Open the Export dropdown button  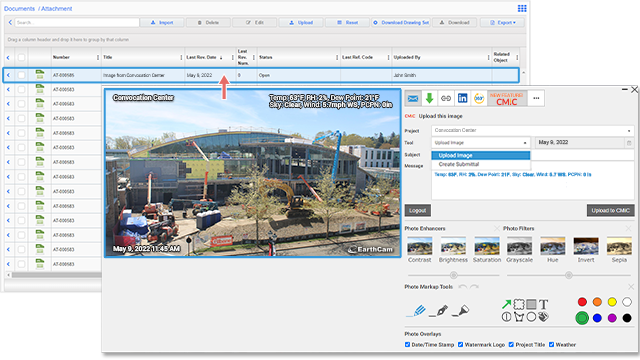(502, 23)
